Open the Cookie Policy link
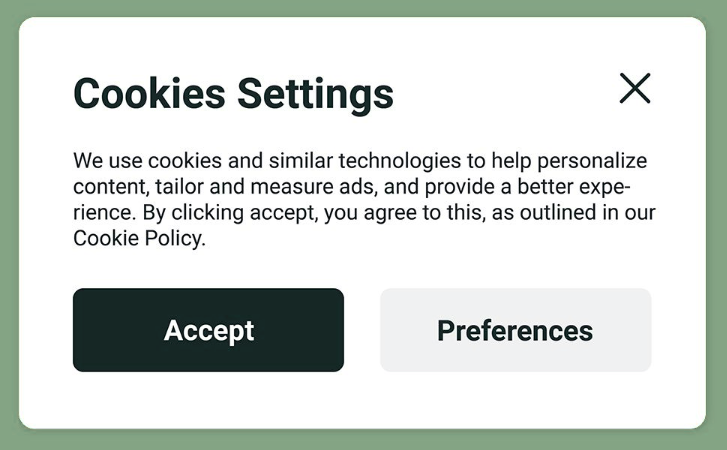Viewport: 727px width, 450px height. coord(139,238)
